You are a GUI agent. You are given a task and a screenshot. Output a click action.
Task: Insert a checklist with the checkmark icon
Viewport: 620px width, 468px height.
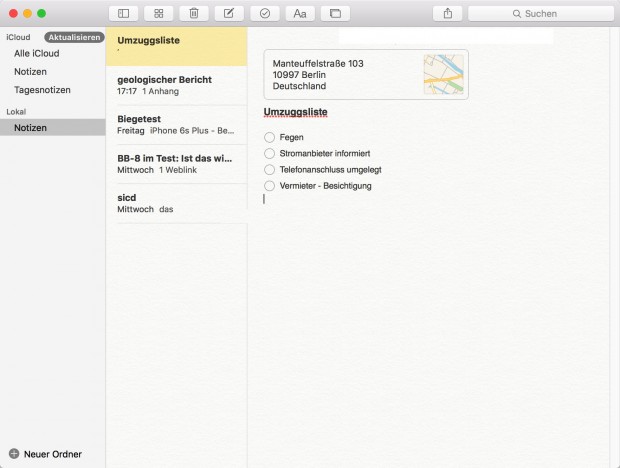click(x=265, y=13)
